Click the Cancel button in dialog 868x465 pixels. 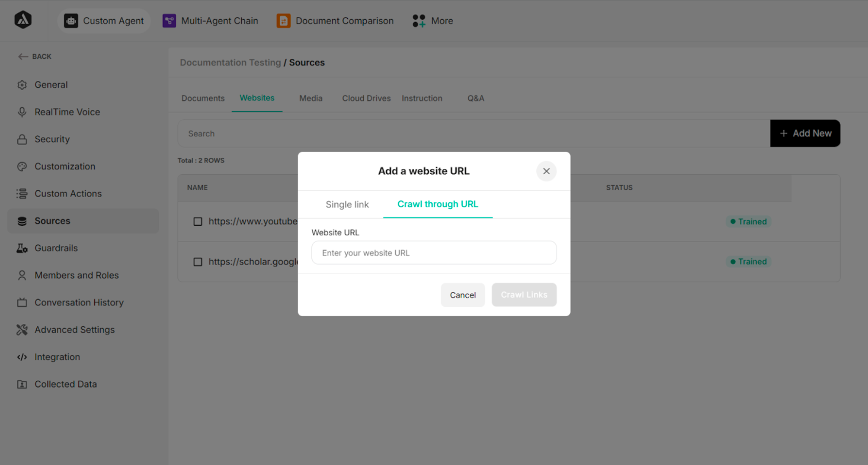pos(463,295)
